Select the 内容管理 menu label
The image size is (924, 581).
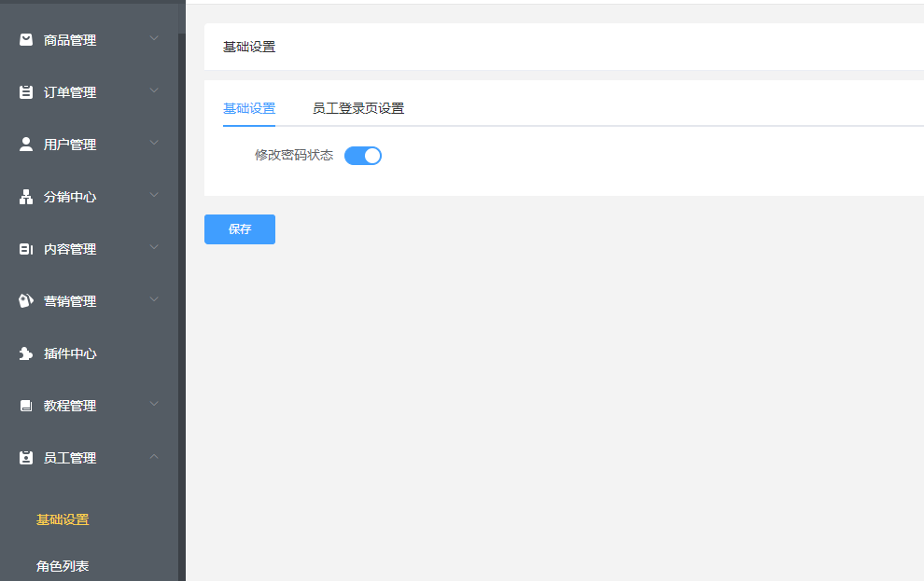(x=70, y=249)
